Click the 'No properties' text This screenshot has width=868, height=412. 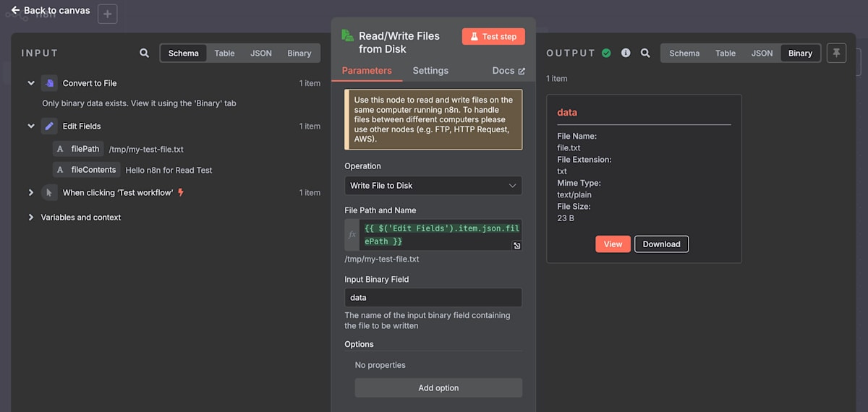point(380,365)
